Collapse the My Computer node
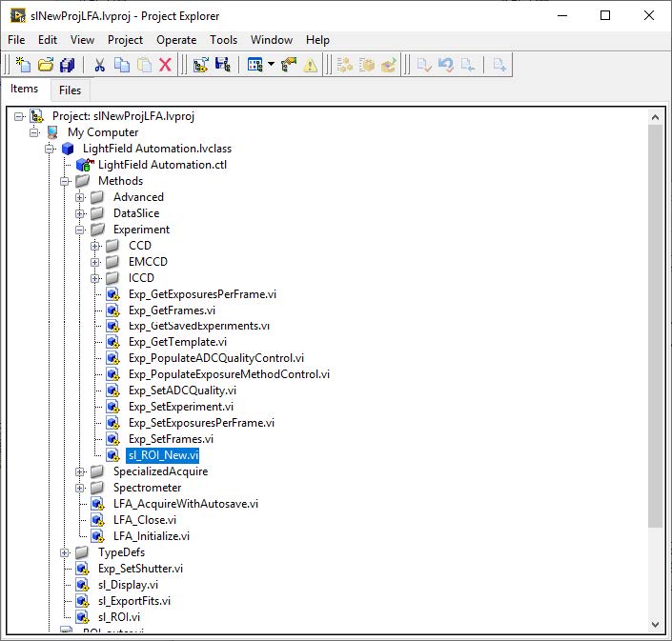Screen dimensions: 672x641 (34, 132)
